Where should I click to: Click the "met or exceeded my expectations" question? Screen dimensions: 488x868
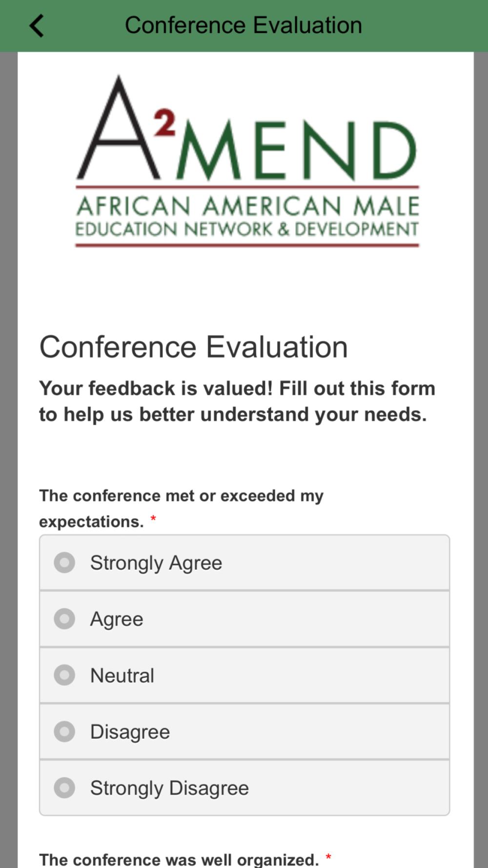point(181,508)
